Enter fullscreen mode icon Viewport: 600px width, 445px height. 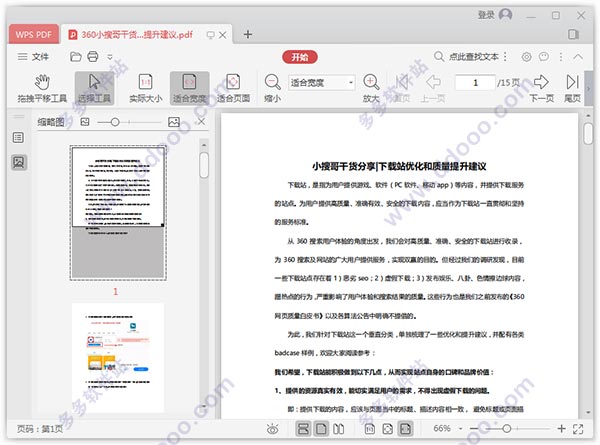578,429
